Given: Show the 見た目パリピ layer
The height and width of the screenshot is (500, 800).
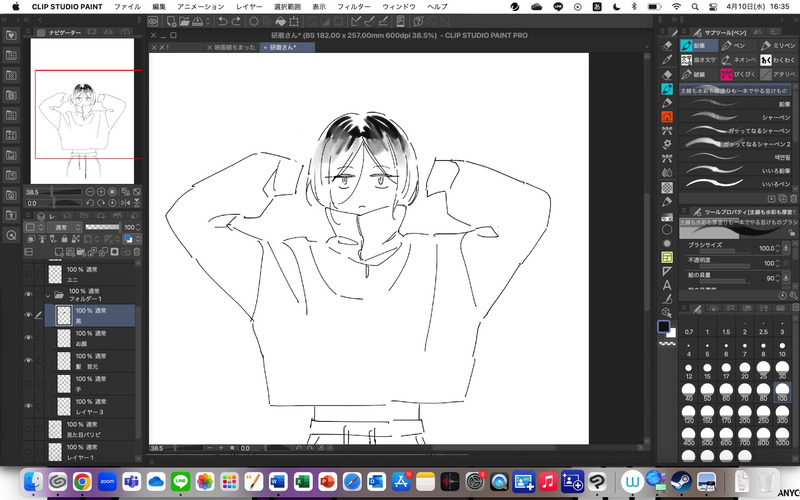Looking at the screenshot, I should point(28,429).
